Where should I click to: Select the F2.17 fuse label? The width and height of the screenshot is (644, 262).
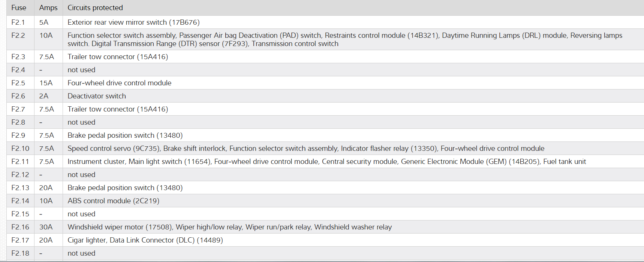[20, 240]
